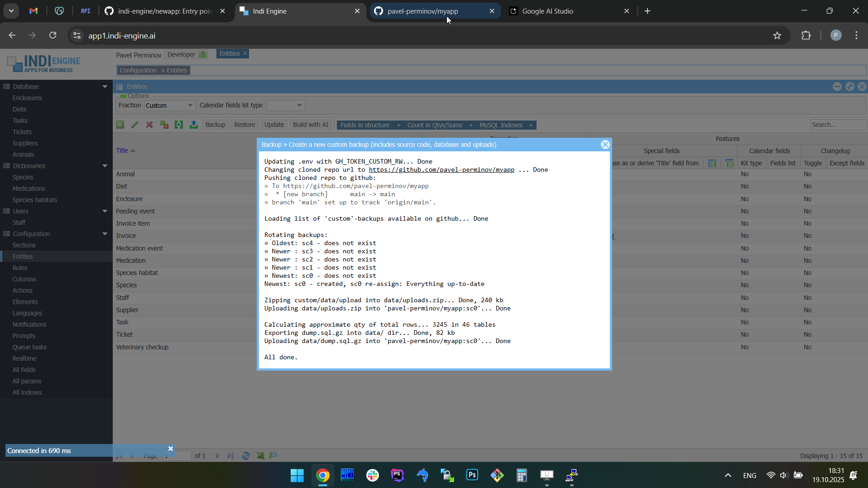
Task: Close the backup log dialog
Action: point(605,145)
